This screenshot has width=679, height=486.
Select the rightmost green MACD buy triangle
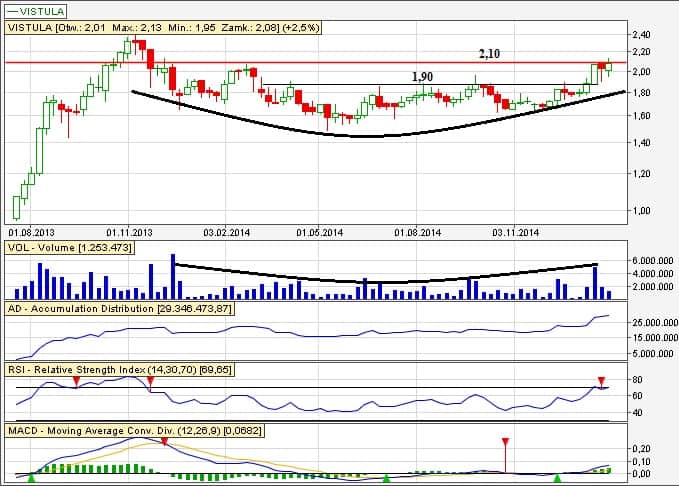[x=557, y=478]
